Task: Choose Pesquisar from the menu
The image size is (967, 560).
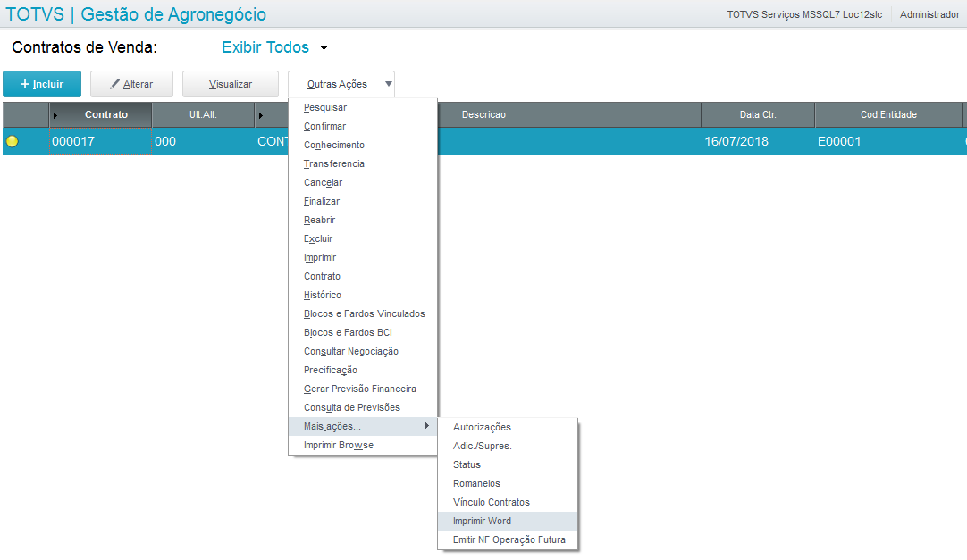Action: pos(363,107)
